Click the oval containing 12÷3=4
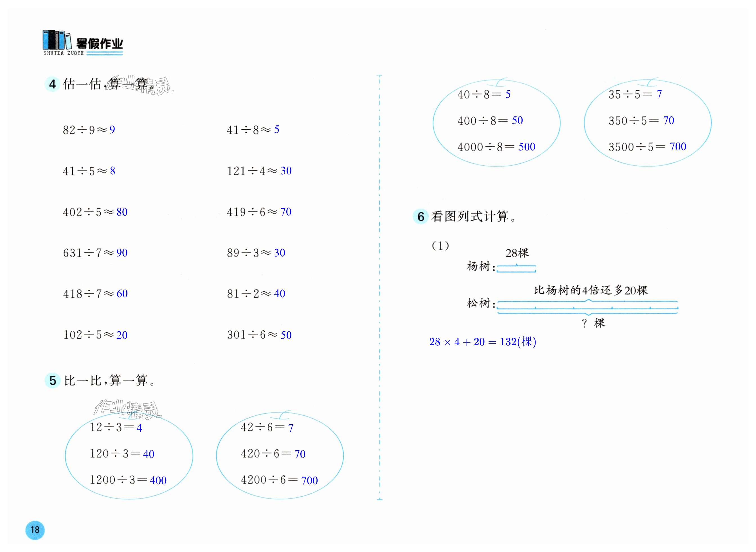 (x=129, y=456)
